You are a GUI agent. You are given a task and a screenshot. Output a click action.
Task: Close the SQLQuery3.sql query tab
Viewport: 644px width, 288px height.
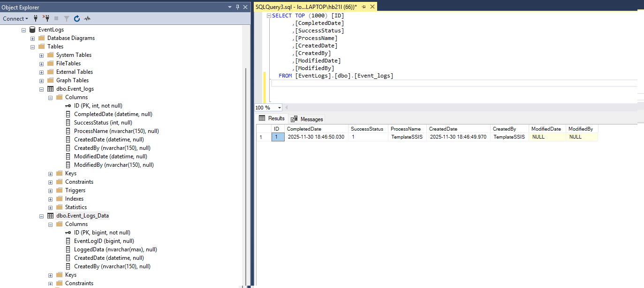point(372,7)
